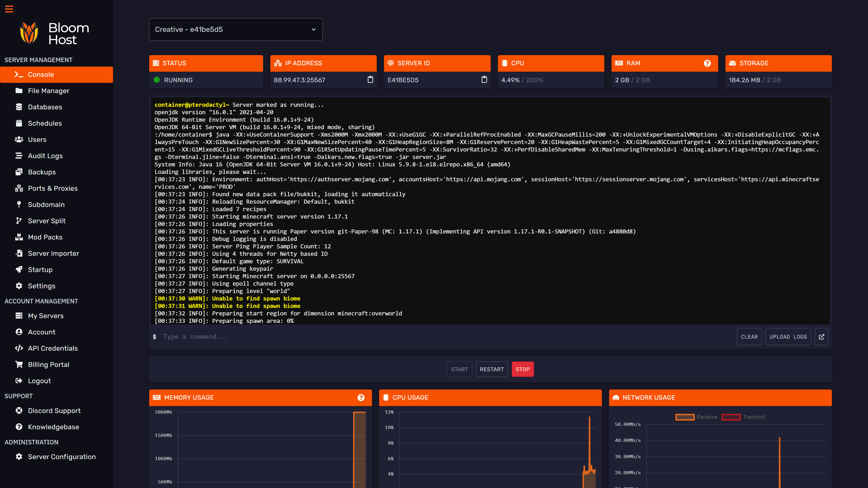Copy the IP address via clipboard icon
Screen dimensions: 868x488
coord(370,80)
